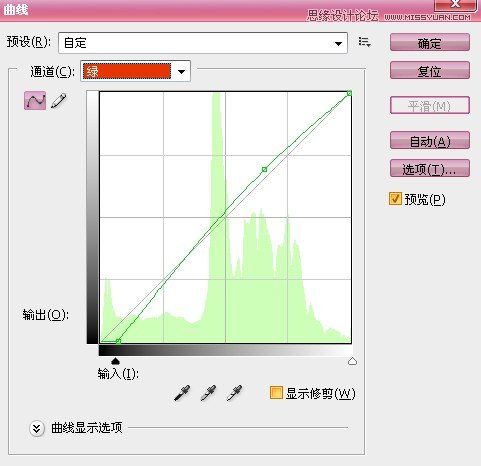The image size is (481, 466).
Task: Pick the black point eyedropper
Action: (x=182, y=393)
